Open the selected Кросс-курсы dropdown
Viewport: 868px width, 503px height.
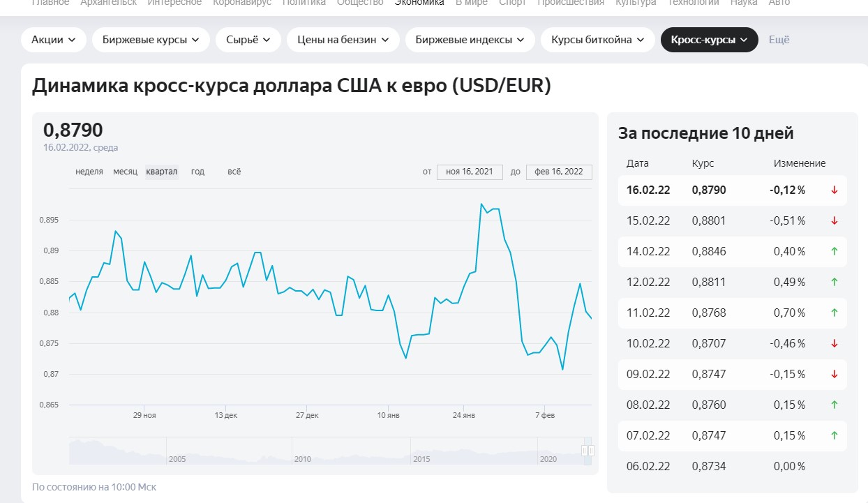point(709,40)
